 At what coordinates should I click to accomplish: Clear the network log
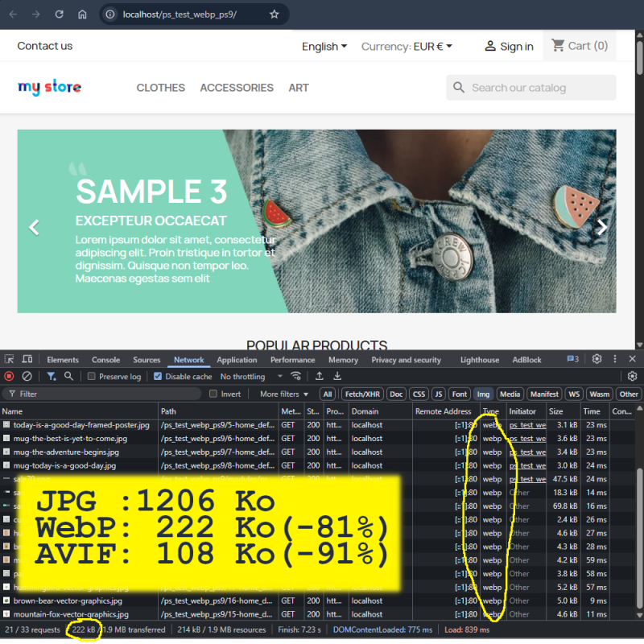coord(27,376)
